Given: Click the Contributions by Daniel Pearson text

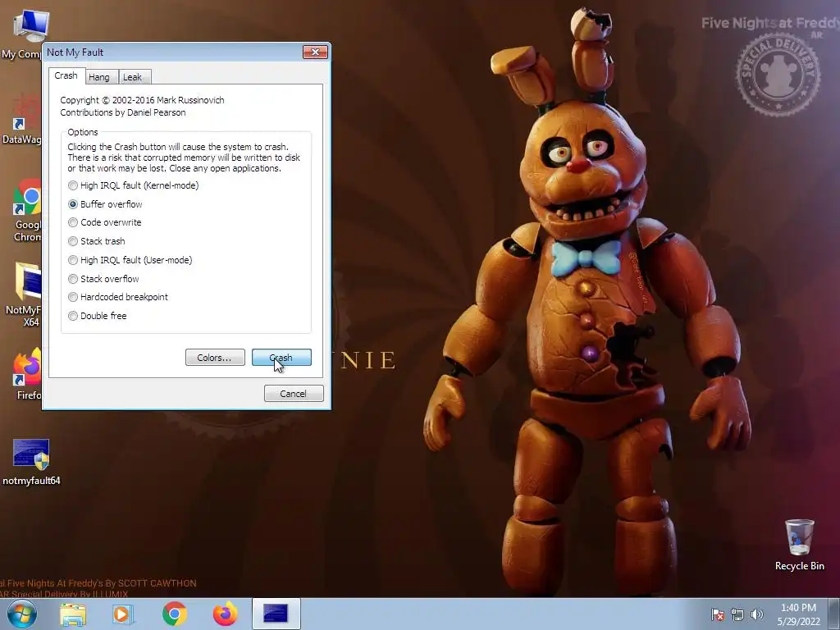Looking at the screenshot, I should tap(123, 112).
